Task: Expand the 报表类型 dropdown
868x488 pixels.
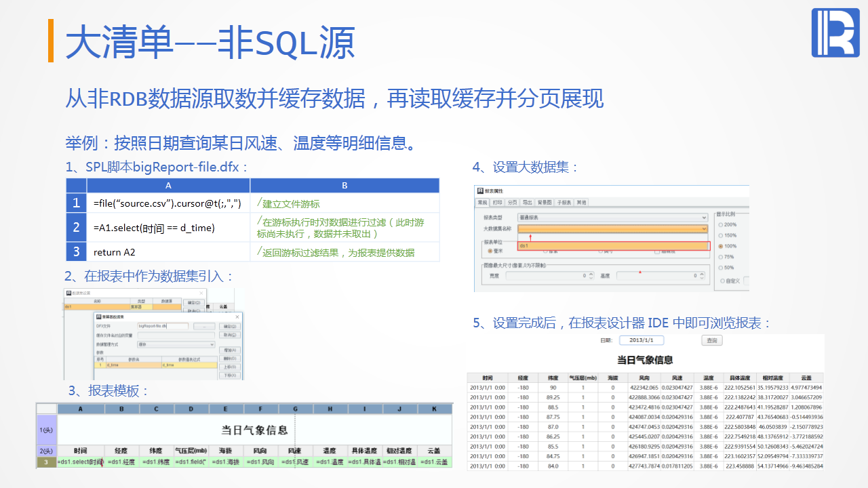Action: 704,218
